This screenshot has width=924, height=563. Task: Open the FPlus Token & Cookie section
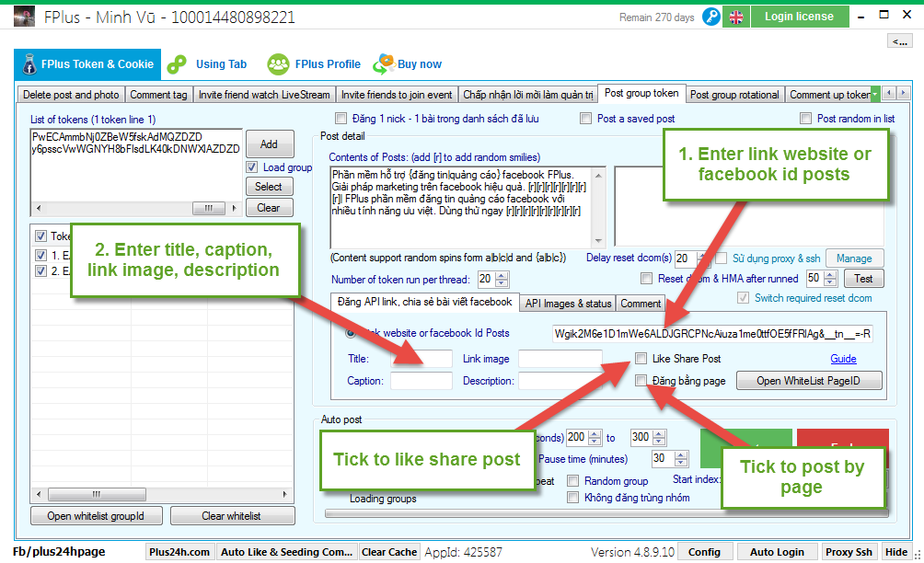click(87, 64)
